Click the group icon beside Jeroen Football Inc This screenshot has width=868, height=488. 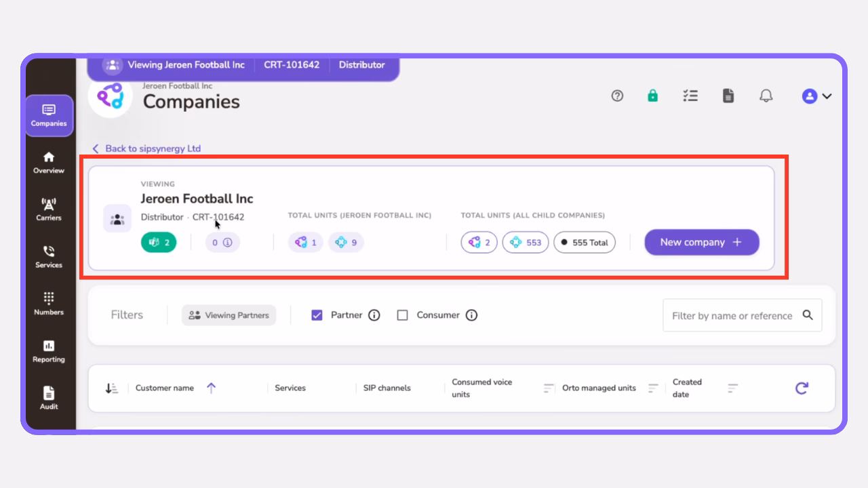pyautogui.click(x=117, y=219)
